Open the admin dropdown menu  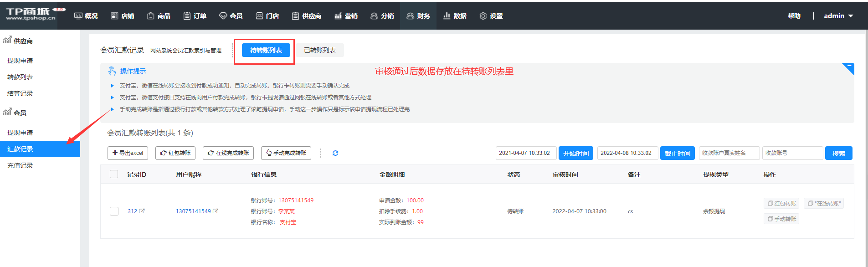[838, 16]
